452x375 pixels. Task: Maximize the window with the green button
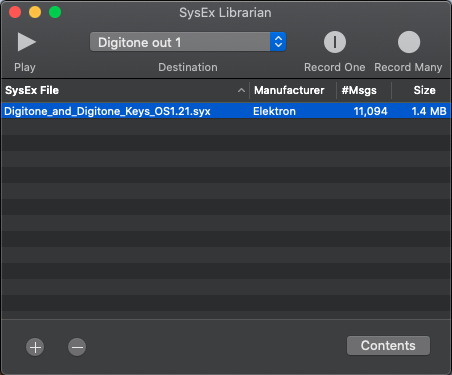55,12
